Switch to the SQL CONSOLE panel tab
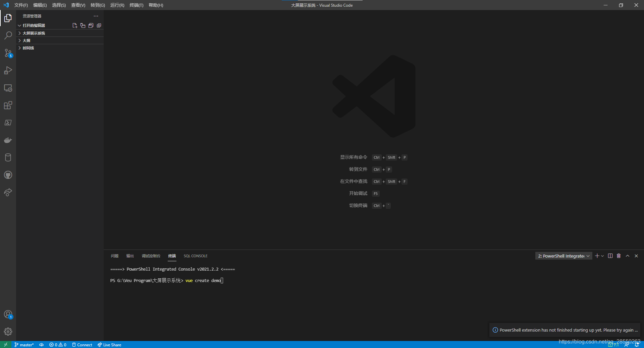This screenshot has height=348, width=644. coord(196,256)
